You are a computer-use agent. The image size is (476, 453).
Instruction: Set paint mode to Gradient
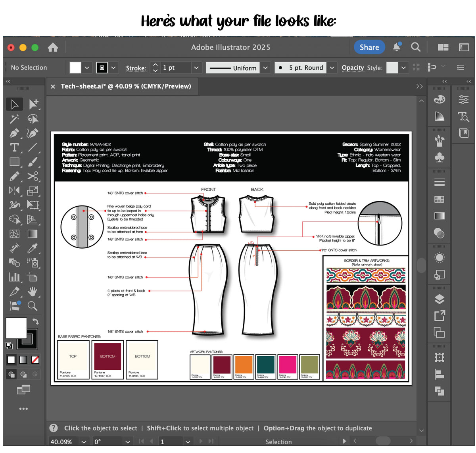tap(23, 360)
